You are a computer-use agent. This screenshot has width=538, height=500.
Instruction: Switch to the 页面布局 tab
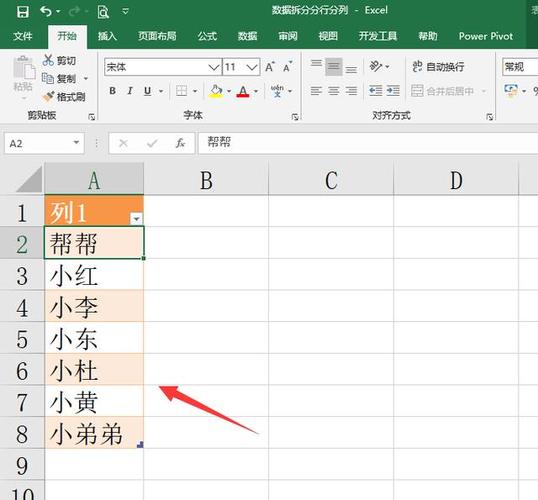coord(157,36)
